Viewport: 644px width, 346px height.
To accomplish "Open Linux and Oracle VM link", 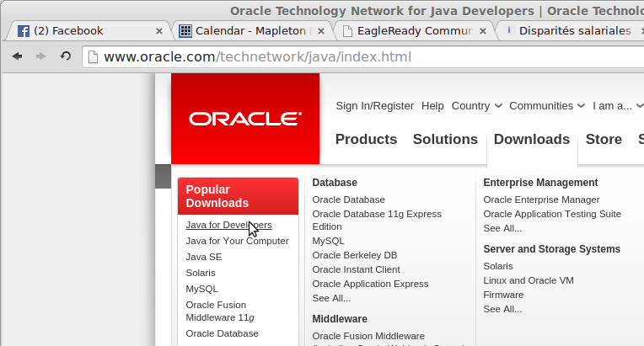I will point(529,280).
